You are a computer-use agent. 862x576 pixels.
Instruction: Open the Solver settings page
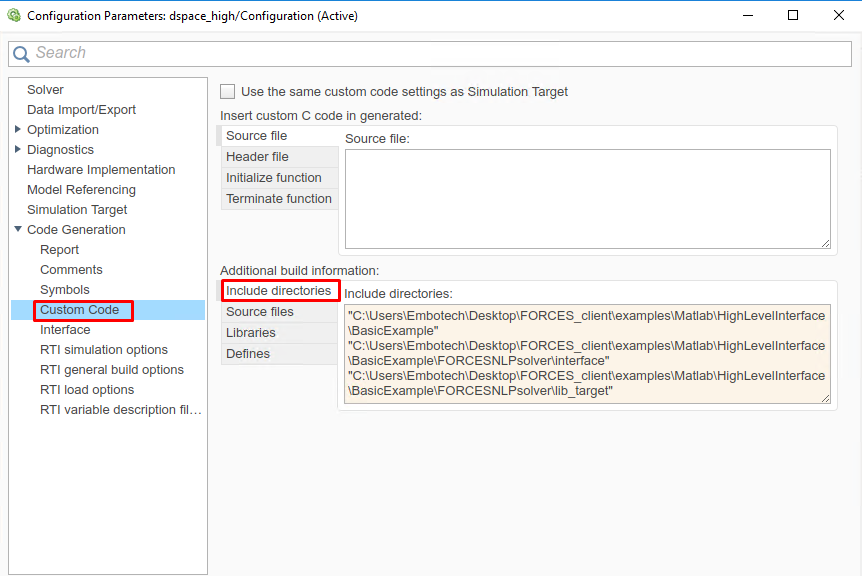pos(45,90)
